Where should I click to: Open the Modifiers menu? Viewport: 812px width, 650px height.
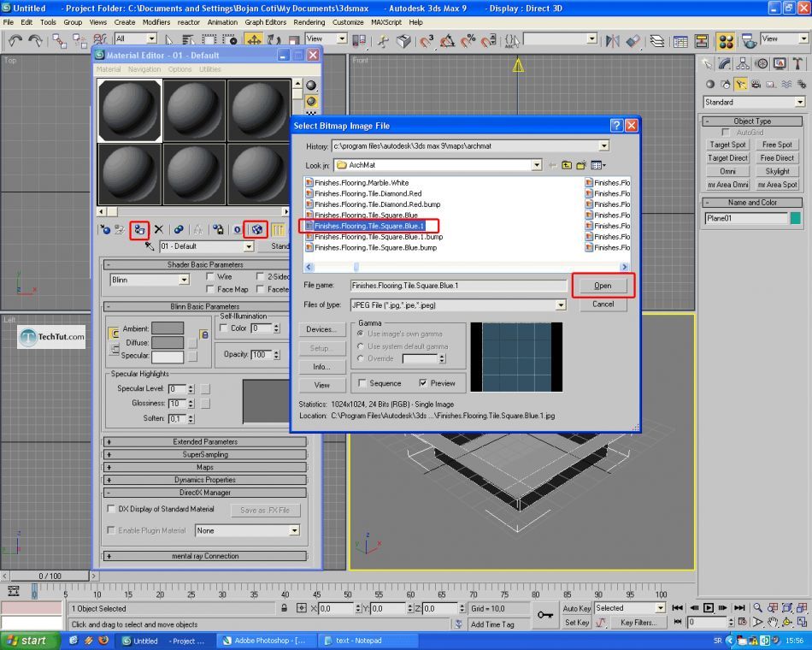(156, 22)
